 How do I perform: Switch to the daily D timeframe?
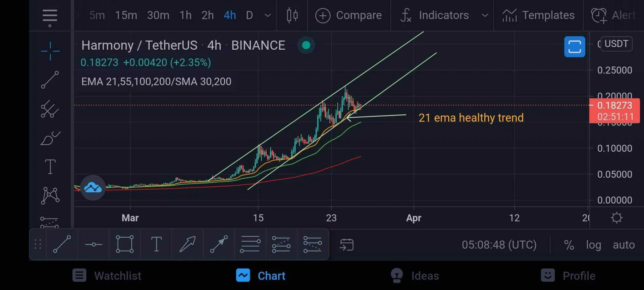tap(249, 15)
